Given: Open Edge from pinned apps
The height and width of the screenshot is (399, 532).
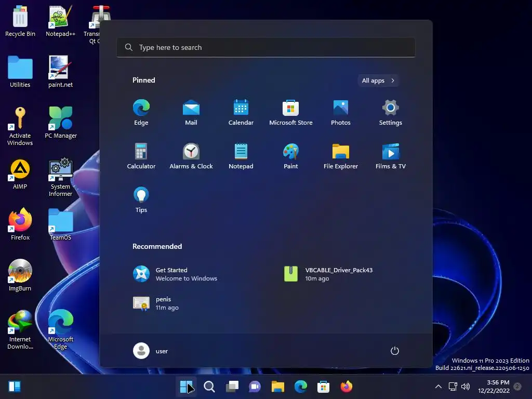Looking at the screenshot, I should tap(141, 113).
